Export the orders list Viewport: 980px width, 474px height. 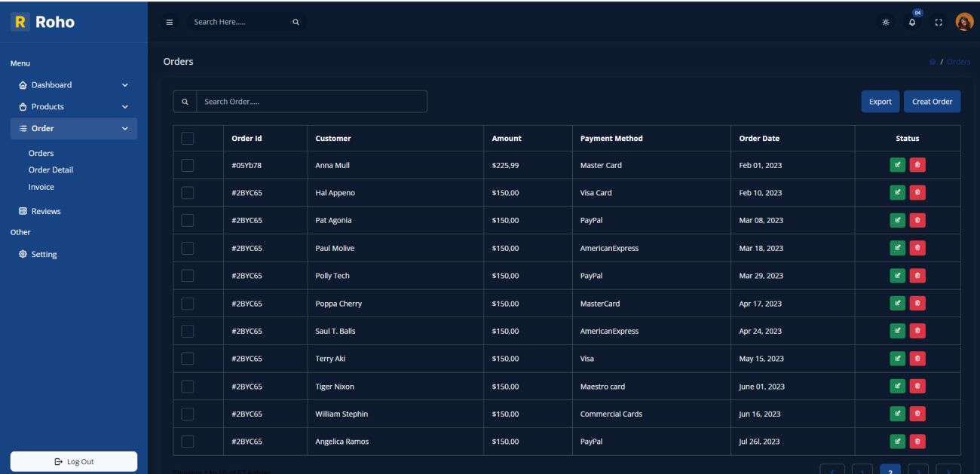point(880,100)
